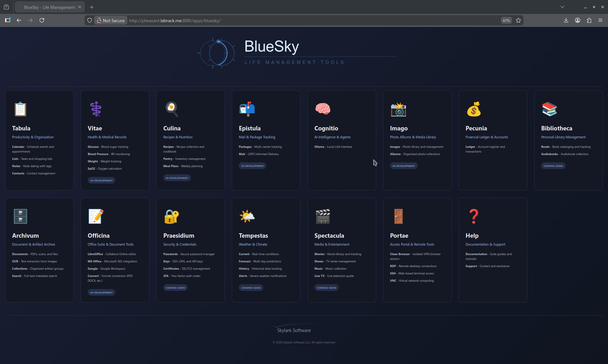The image size is (608, 364).
Task: Launch Cognitio via the brain icon
Action: pos(323,109)
